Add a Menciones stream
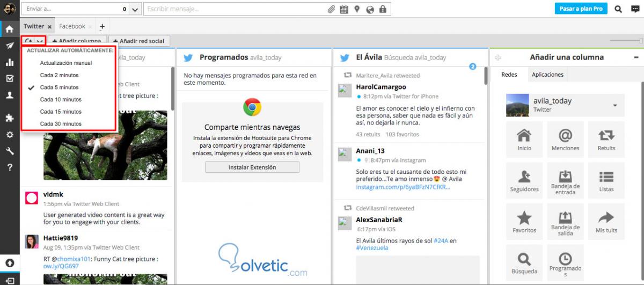644x285 pixels. coord(566,140)
